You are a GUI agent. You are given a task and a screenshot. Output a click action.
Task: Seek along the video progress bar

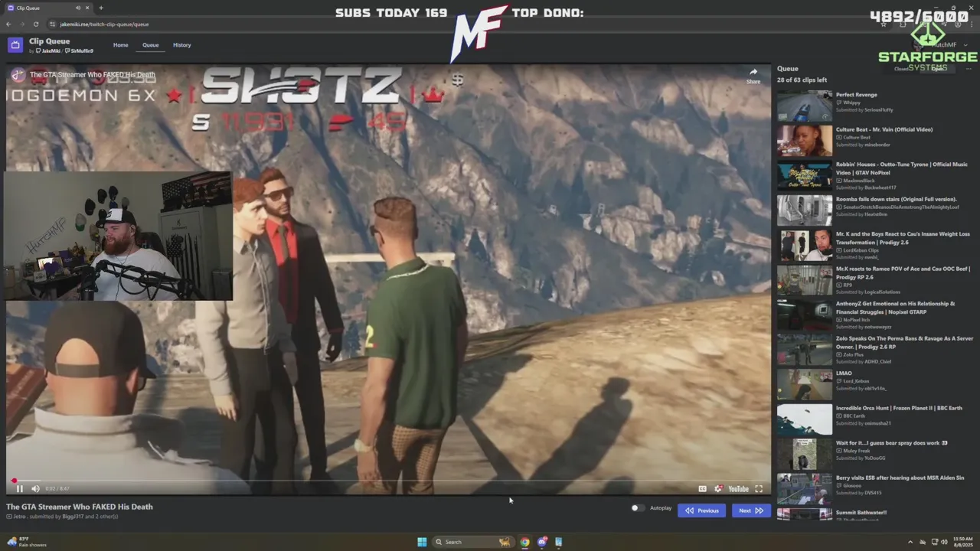pos(388,481)
